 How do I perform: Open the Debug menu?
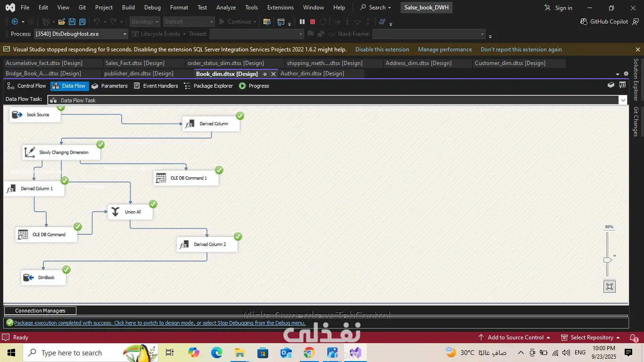(x=152, y=8)
